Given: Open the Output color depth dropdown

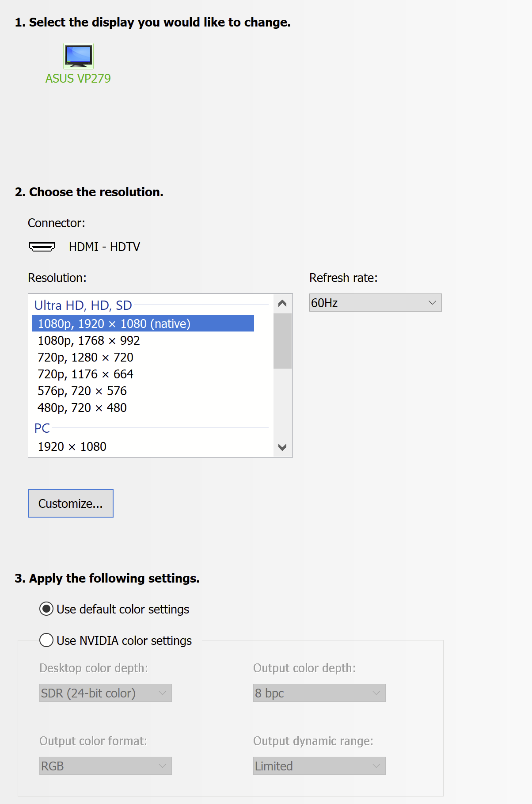Looking at the screenshot, I should (319, 693).
